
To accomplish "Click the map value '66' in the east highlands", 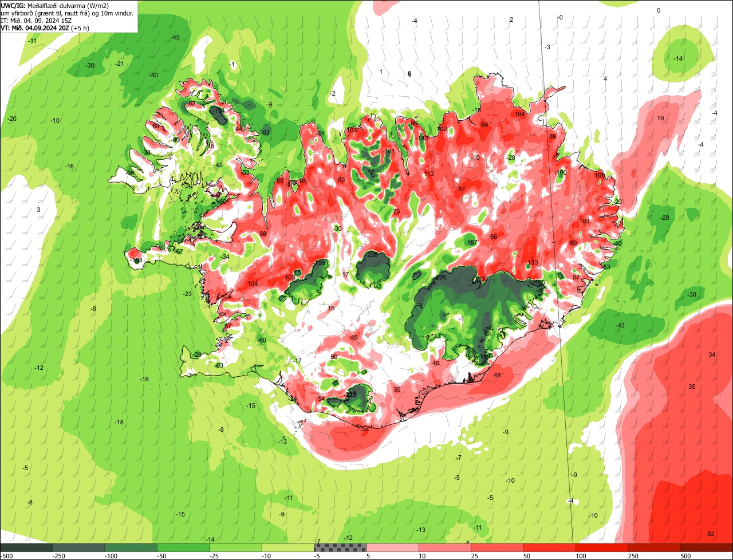I will (494, 236).
